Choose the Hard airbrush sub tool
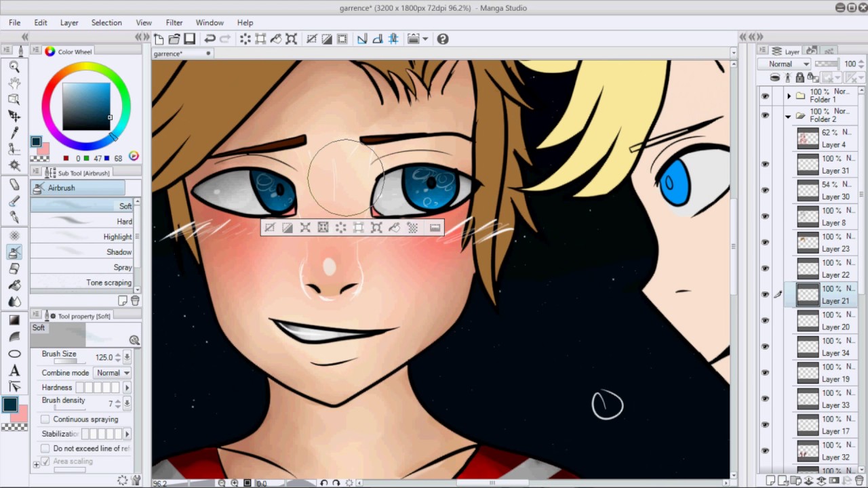 tap(82, 222)
